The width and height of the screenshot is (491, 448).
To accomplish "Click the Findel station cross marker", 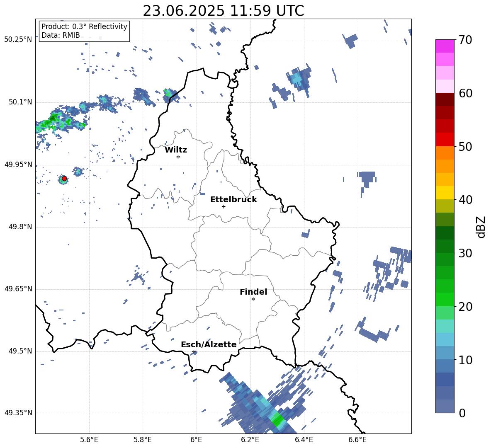I will click(253, 299).
